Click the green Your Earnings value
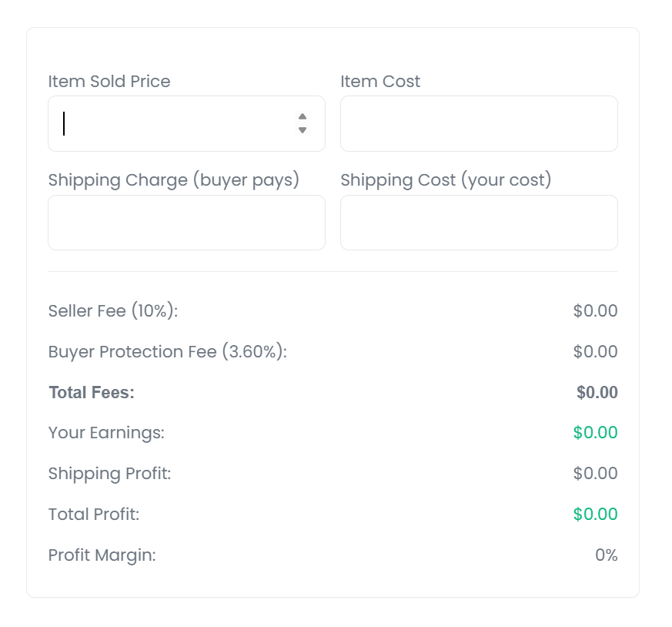The width and height of the screenshot is (672, 627). point(595,433)
